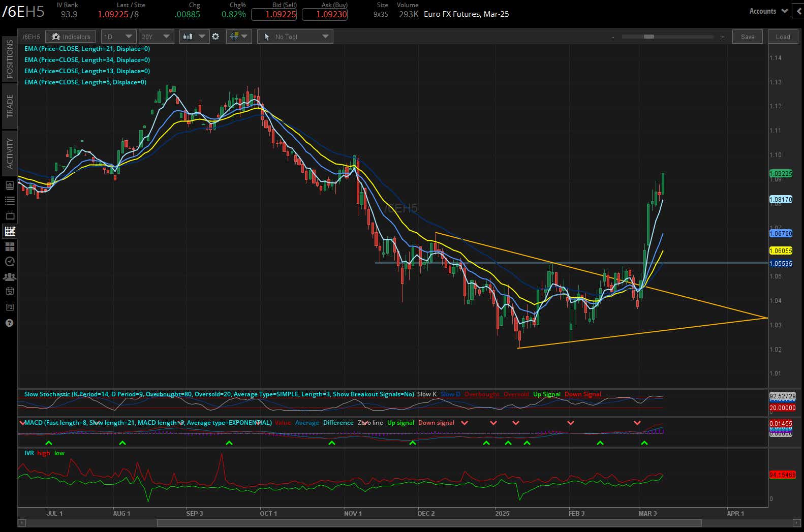Open the Trade side tab
804x532 pixels.
coord(10,106)
